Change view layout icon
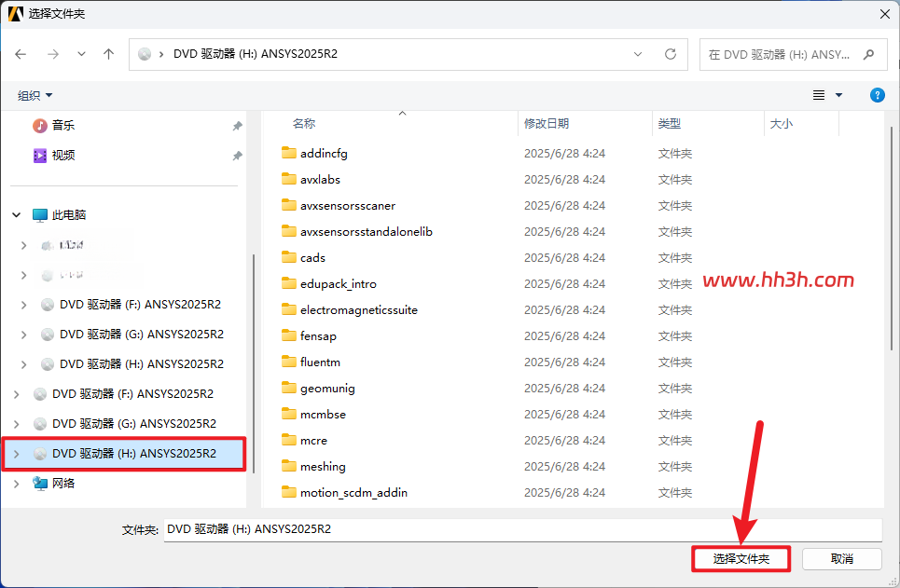This screenshot has height=588, width=900. 819,95
